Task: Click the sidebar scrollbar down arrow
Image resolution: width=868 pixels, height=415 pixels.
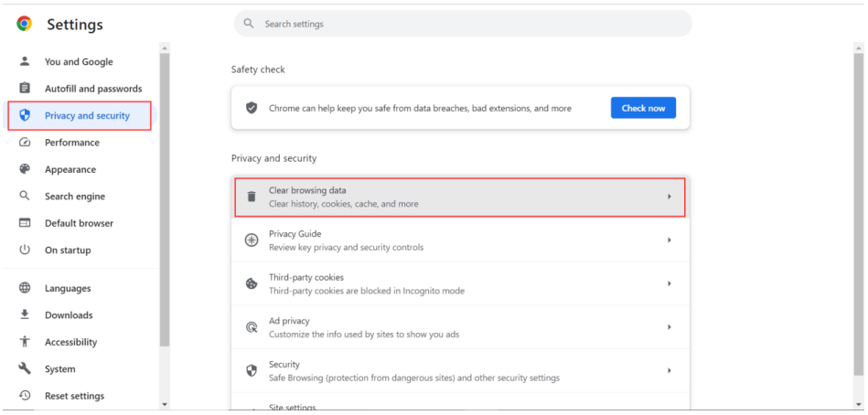Action: (x=165, y=404)
